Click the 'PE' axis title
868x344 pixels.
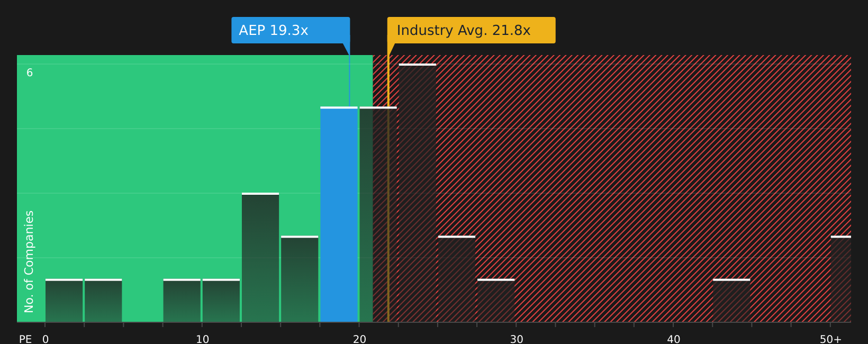(x=25, y=339)
